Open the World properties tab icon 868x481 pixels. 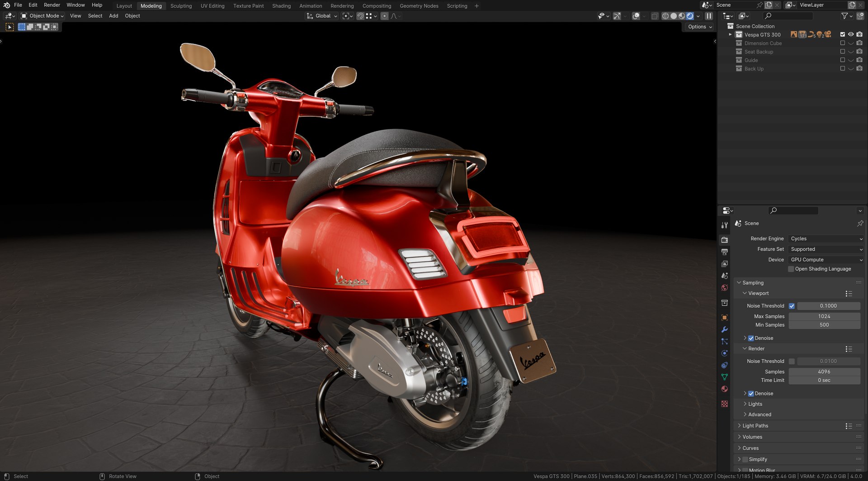[x=725, y=288]
